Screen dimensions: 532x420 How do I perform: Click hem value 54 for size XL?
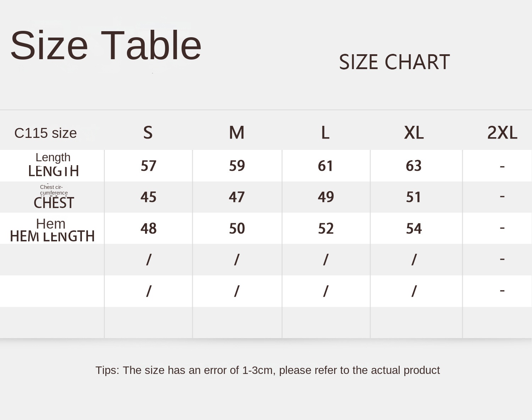414,229
